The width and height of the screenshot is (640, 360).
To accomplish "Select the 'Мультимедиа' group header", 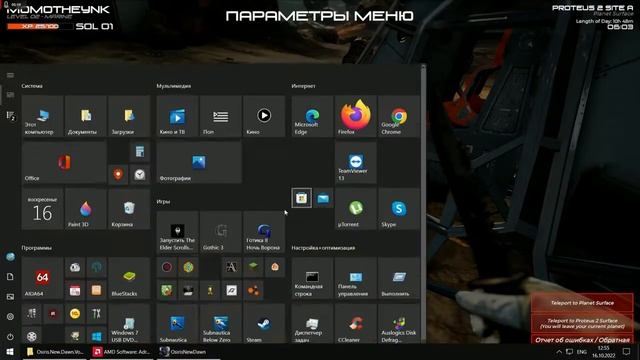I will [x=173, y=86].
